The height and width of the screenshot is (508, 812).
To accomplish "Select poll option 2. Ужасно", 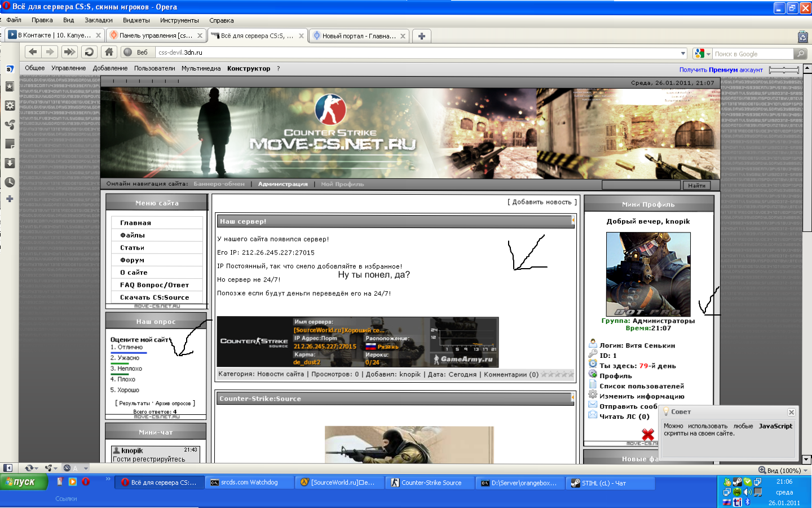I will 125,358.
